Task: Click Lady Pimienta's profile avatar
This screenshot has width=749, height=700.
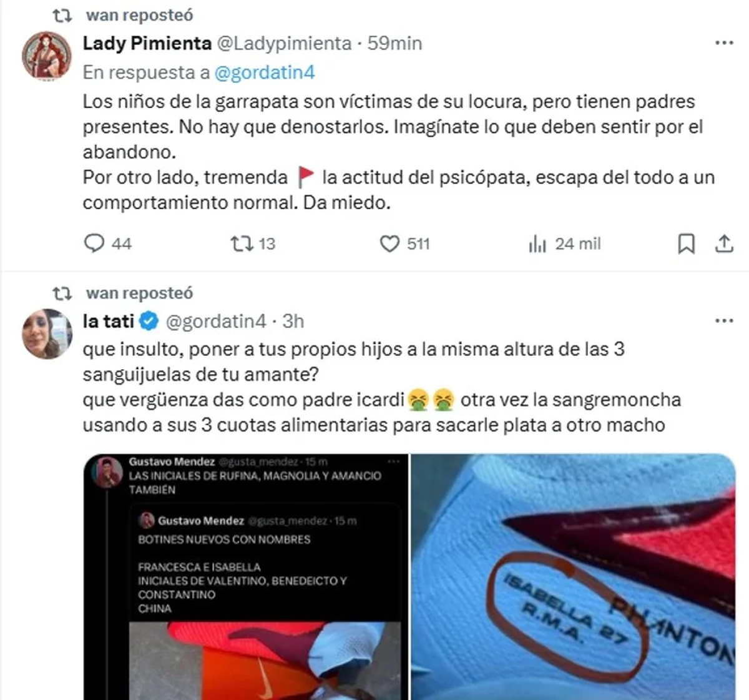Action: pos(47,56)
